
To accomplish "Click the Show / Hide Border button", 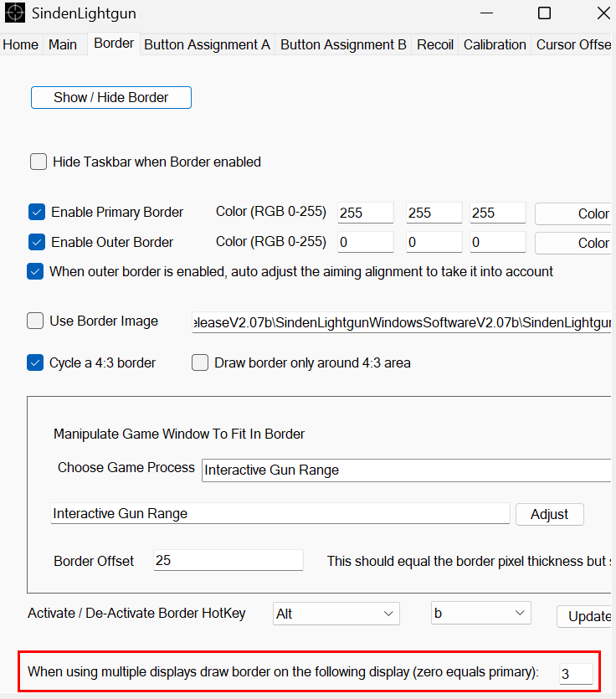I will 111,97.
